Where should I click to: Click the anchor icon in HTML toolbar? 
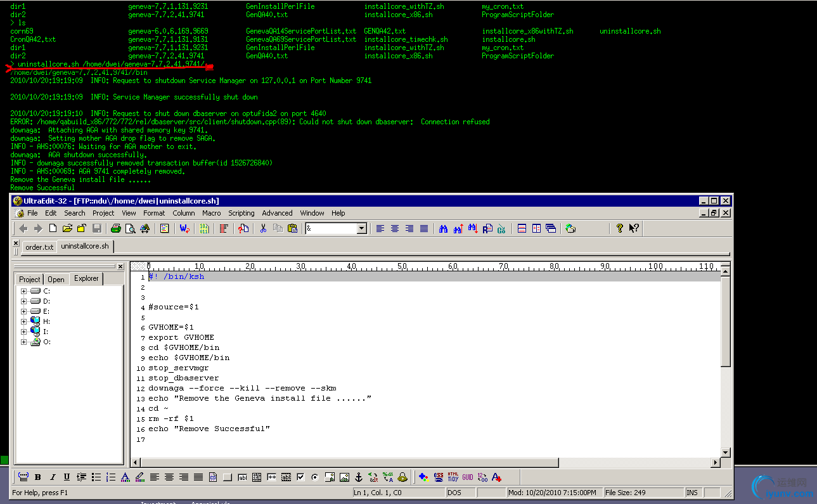coord(358,477)
